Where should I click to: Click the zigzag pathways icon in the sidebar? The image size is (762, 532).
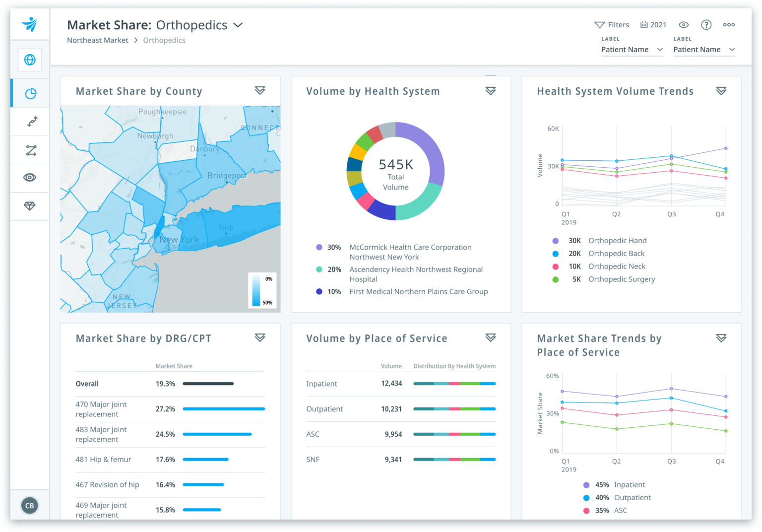point(30,150)
